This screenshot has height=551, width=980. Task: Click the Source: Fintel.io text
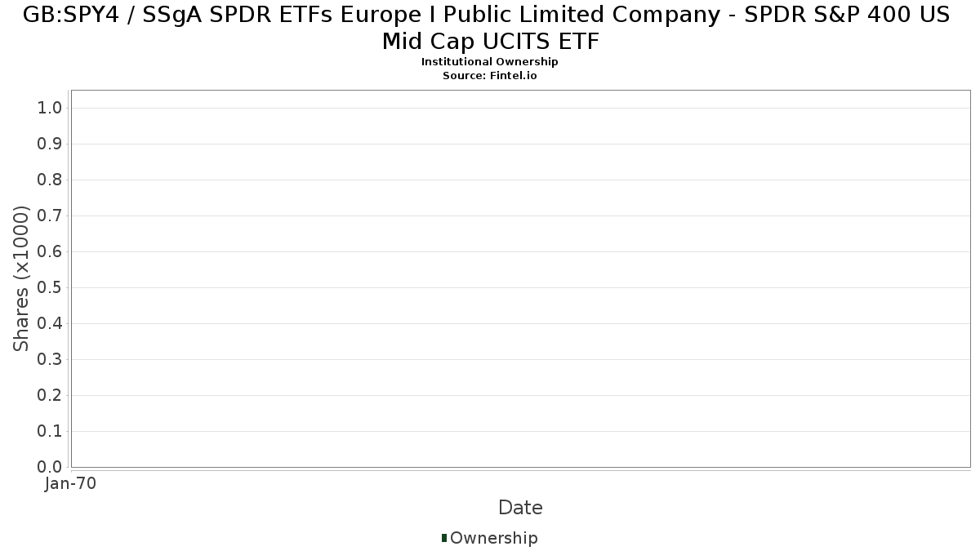(489, 75)
